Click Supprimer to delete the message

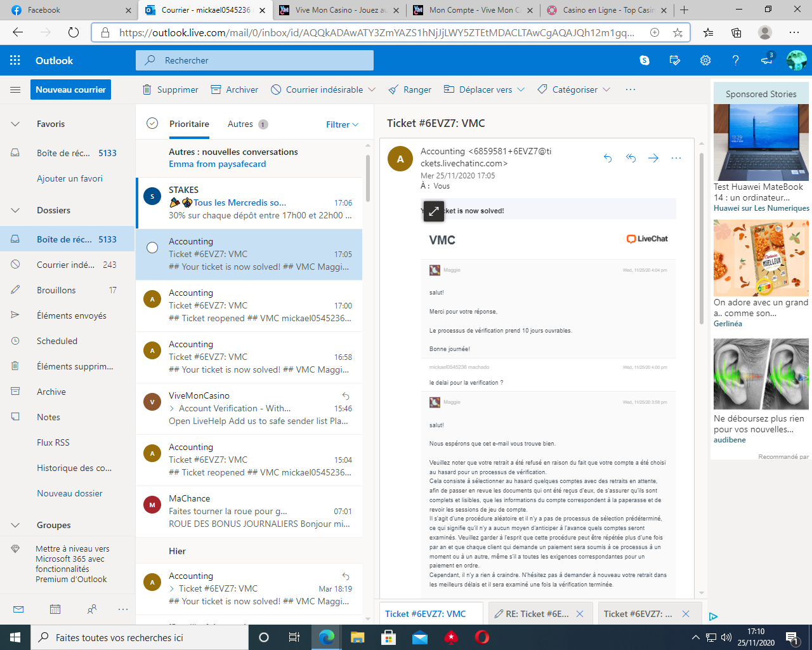pos(171,90)
